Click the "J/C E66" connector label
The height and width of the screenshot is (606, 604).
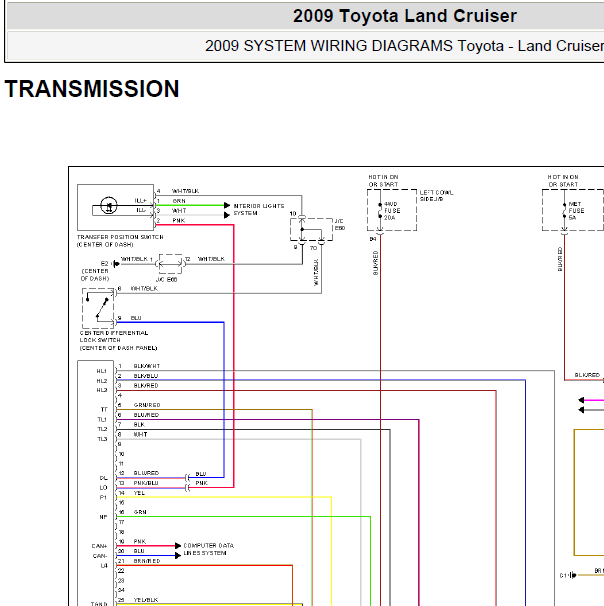point(167,279)
